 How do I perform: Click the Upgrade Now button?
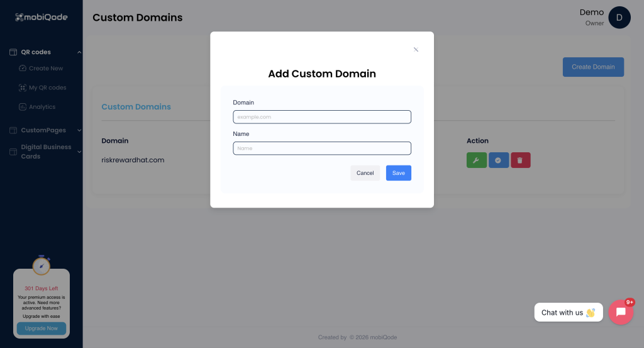click(41, 328)
